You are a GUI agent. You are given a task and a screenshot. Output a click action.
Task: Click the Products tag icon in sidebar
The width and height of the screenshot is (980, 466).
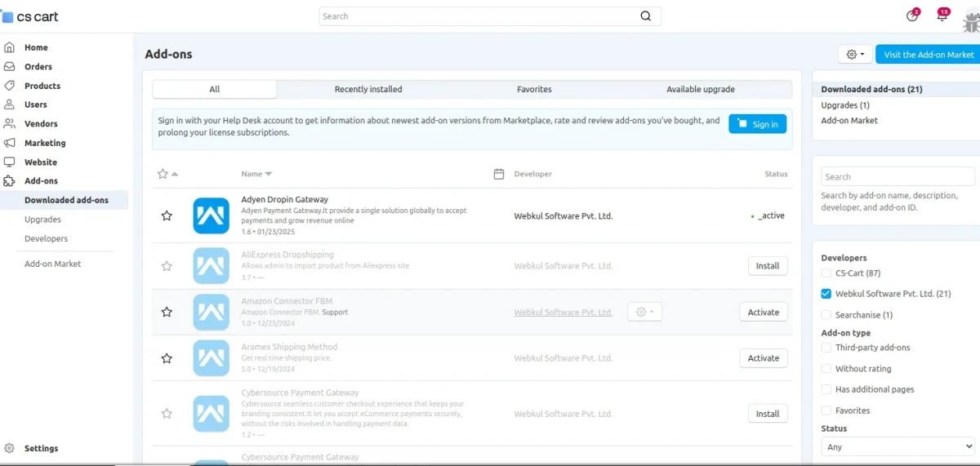coord(10,86)
